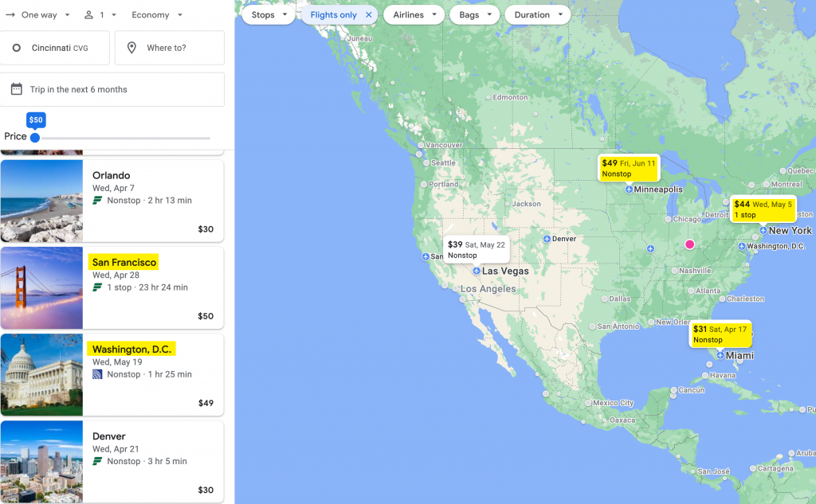The height and width of the screenshot is (504, 816).
Task: Click the Atlanta city dot on map
Action: (x=691, y=291)
